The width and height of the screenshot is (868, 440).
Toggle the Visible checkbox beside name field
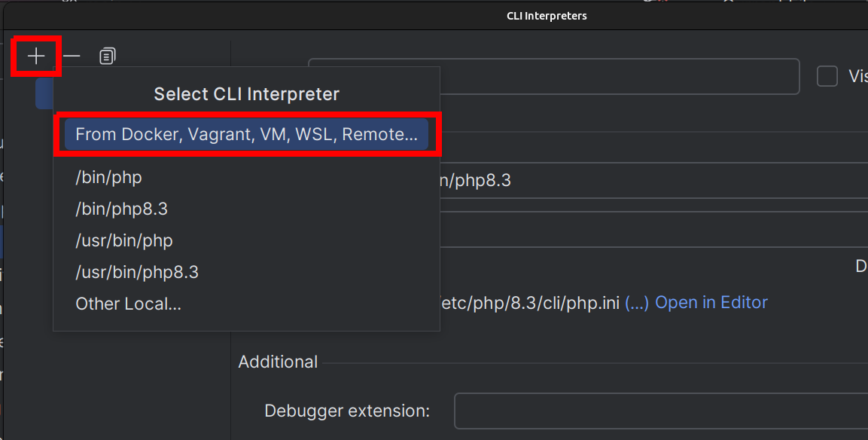click(827, 76)
